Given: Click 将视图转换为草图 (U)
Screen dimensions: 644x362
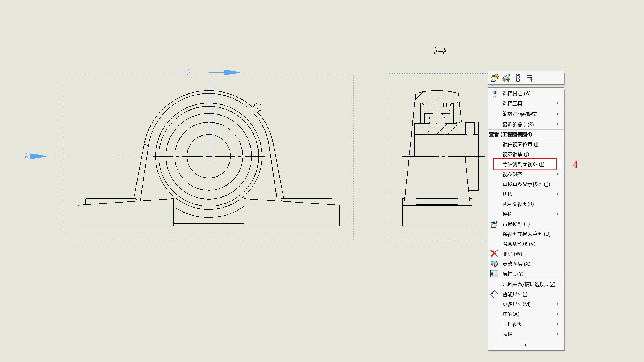Looking at the screenshot, I should coord(526,234).
